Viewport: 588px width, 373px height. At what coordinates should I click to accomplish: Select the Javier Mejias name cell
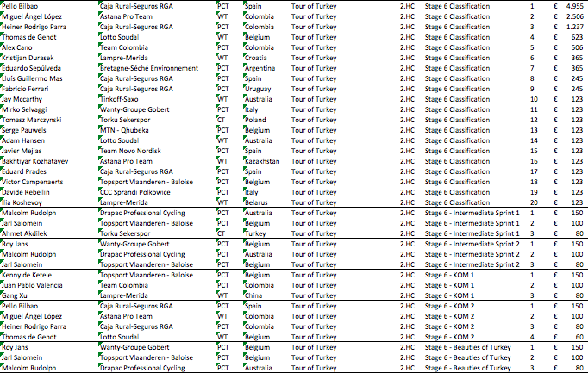tap(22, 151)
